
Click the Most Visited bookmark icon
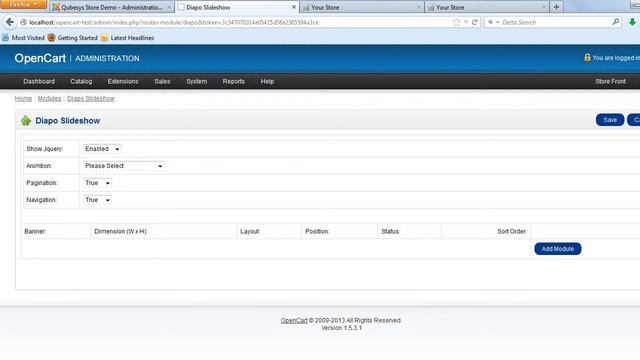[5, 38]
